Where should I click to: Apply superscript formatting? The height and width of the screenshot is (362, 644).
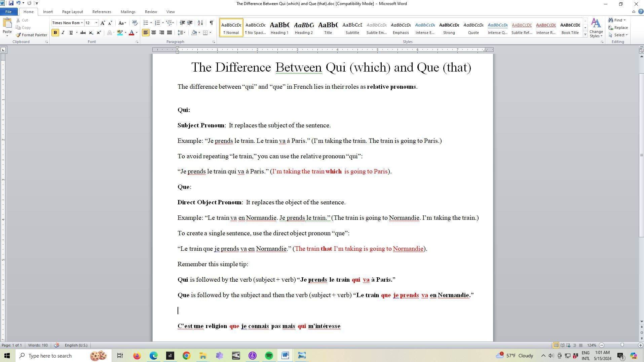click(99, 33)
